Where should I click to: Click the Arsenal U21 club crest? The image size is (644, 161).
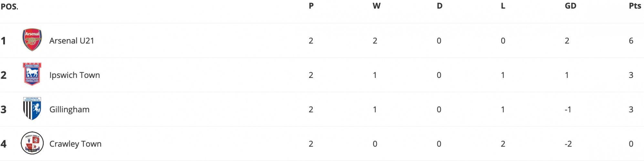pyautogui.click(x=32, y=40)
